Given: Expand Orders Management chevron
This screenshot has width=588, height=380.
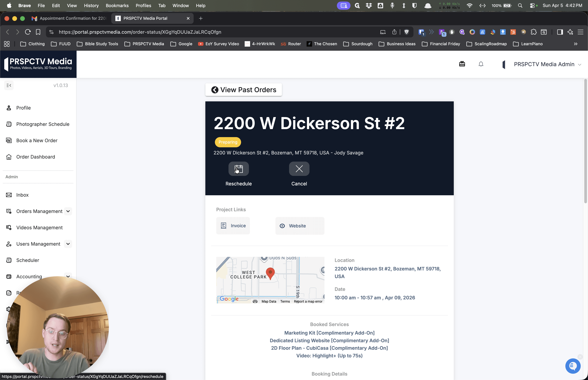Looking at the screenshot, I should 68,211.
